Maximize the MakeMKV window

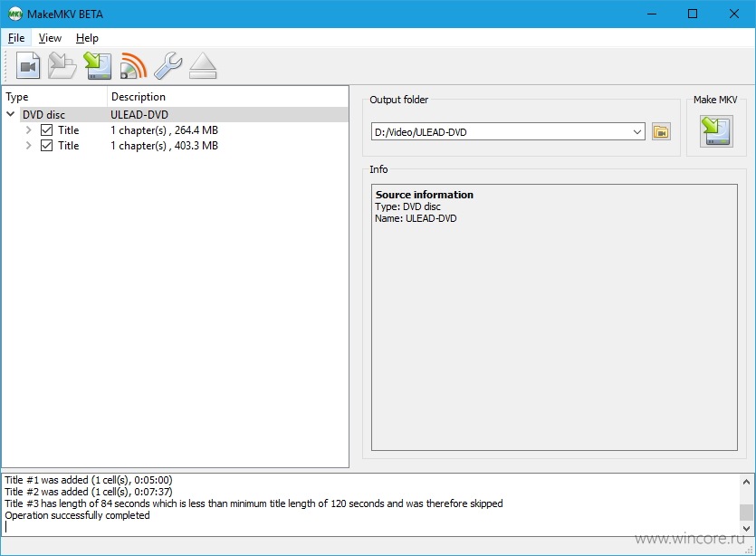click(693, 14)
